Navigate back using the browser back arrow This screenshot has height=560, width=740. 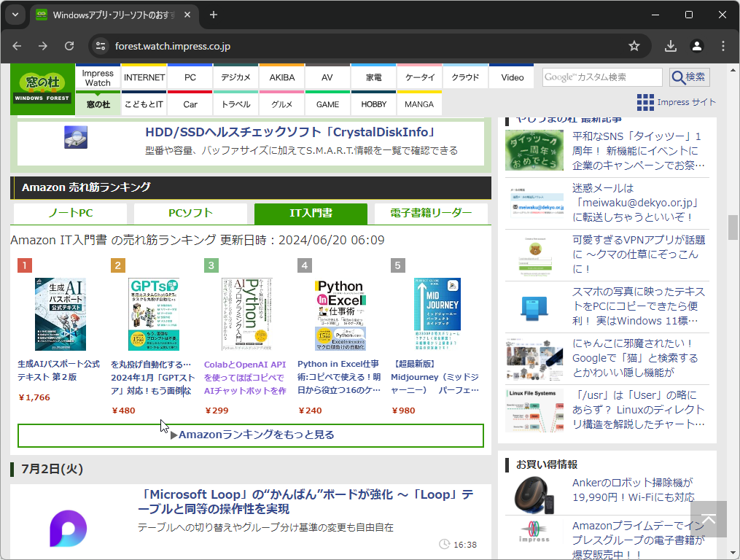[x=16, y=45]
